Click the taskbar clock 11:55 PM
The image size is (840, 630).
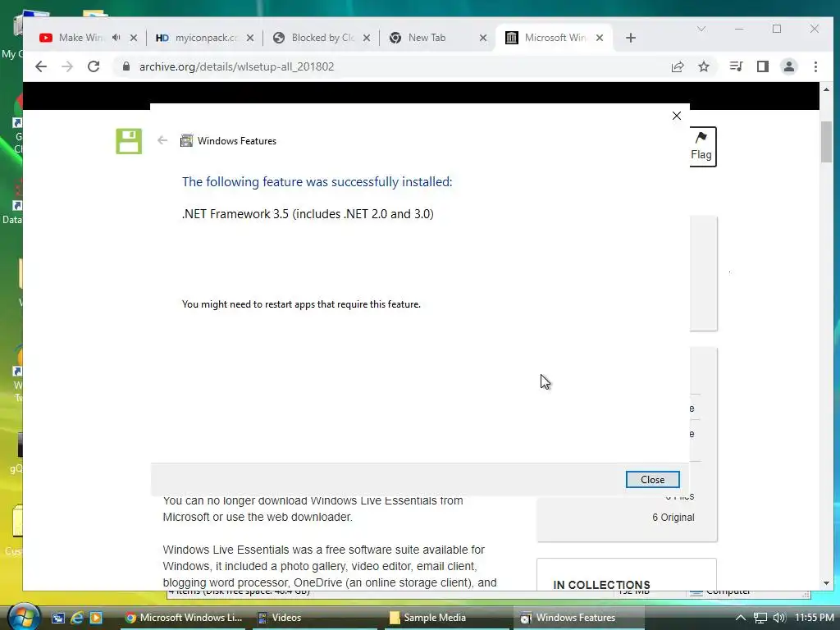[x=815, y=618]
